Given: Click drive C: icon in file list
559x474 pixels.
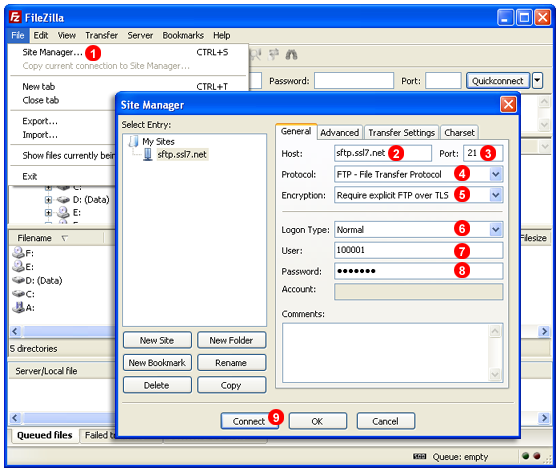Looking at the screenshot, I should (18, 294).
